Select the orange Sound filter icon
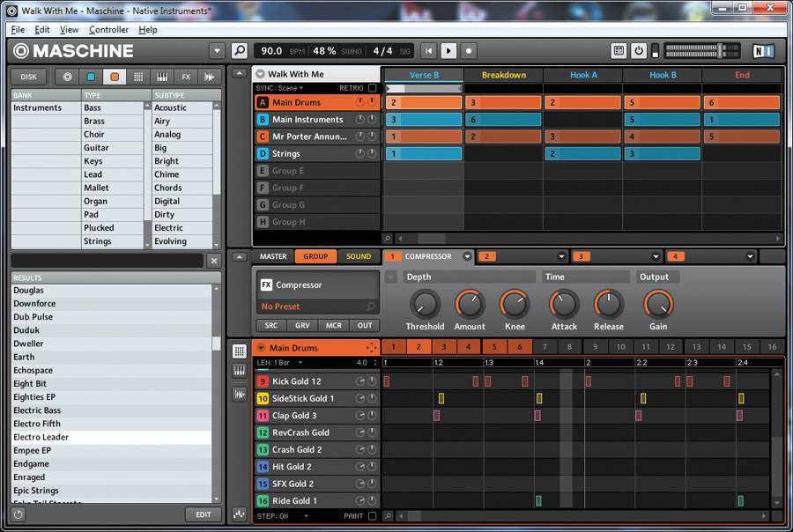 (x=115, y=77)
